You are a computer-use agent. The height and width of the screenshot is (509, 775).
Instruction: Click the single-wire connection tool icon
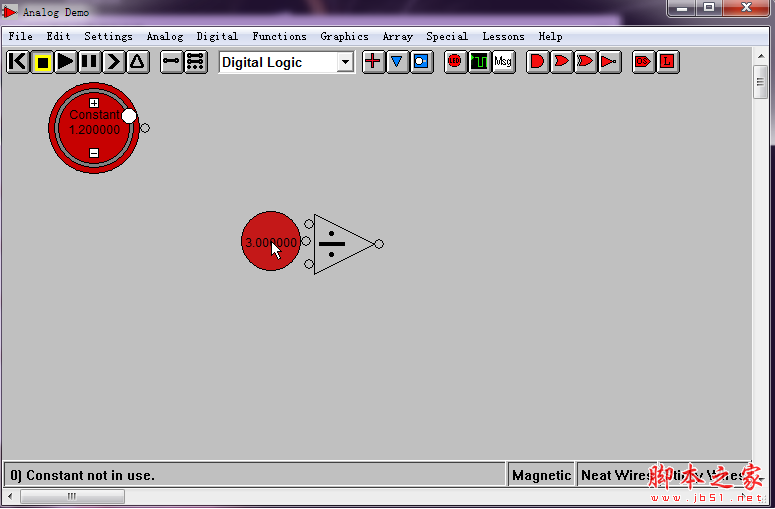172,62
